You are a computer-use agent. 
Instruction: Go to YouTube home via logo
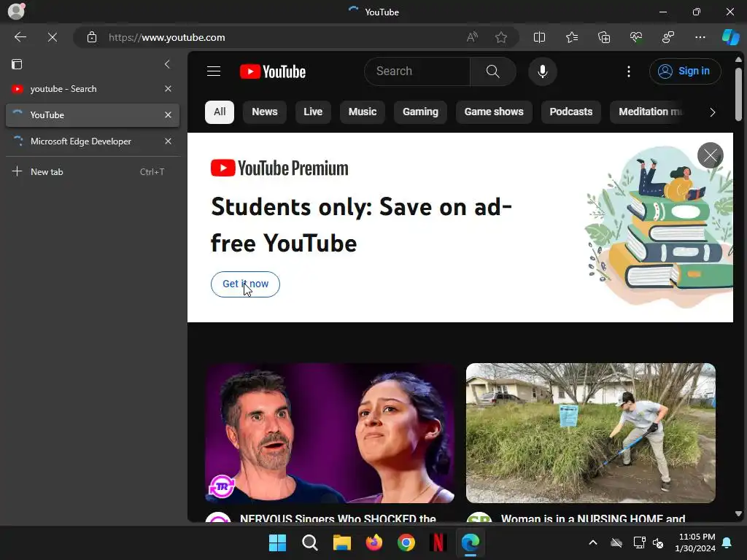273,71
